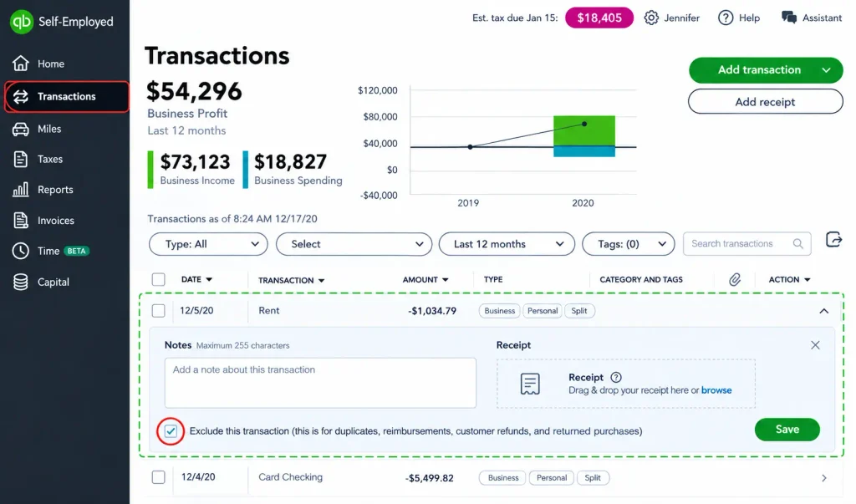The height and width of the screenshot is (504, 856).
Task: Click the Invoices page icon
Action: tap(21, 220)
